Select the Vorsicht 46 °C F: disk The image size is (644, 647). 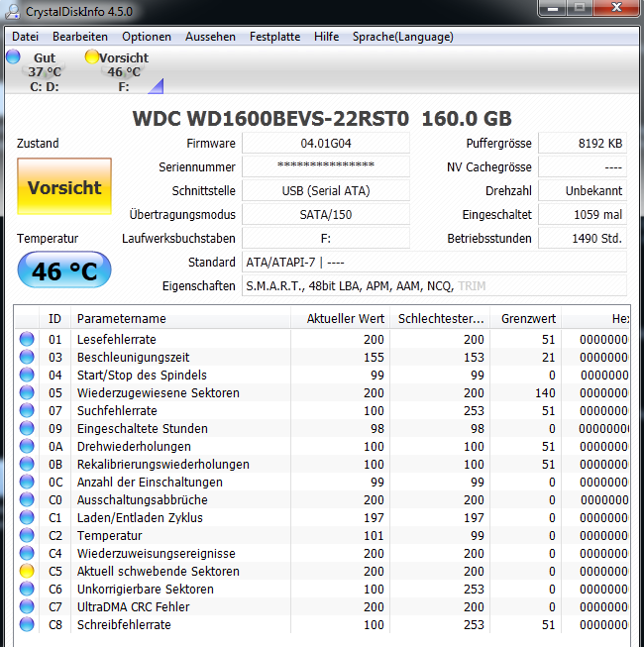pos(124,71)
